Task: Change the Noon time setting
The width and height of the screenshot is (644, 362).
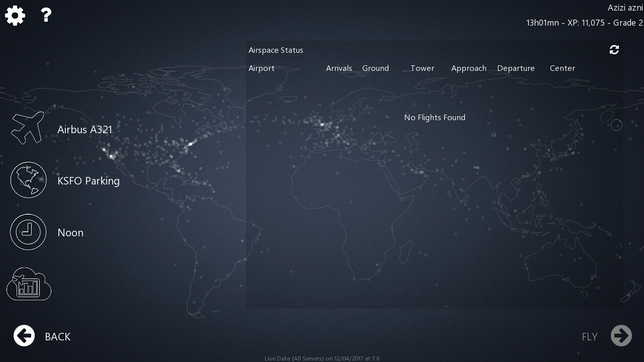Action: click(x=70, y=233)
